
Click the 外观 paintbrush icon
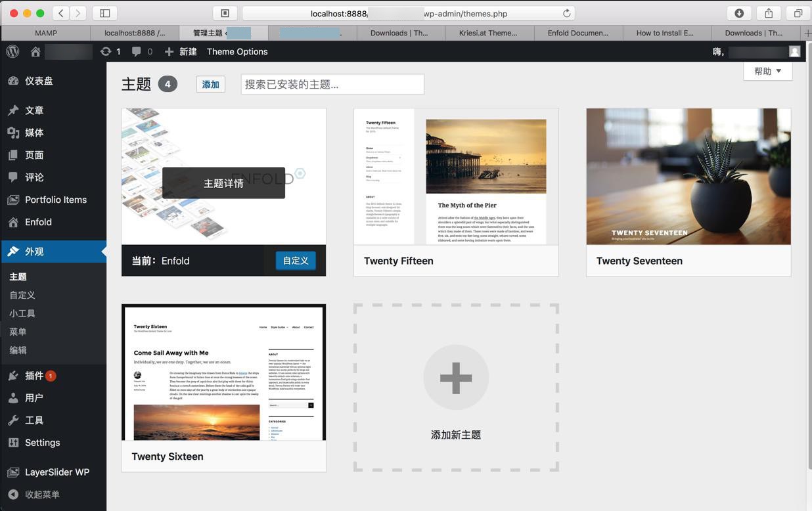coord(13,252)
